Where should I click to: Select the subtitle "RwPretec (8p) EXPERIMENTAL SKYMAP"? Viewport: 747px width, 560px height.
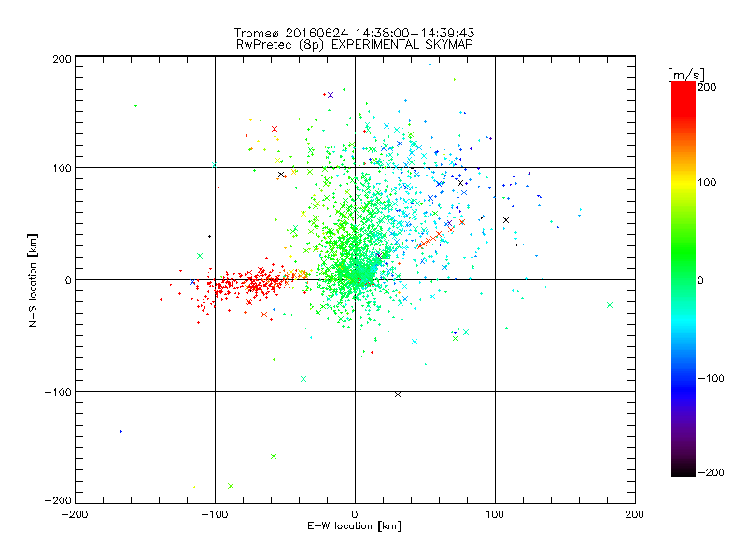[x=354, y=45]
